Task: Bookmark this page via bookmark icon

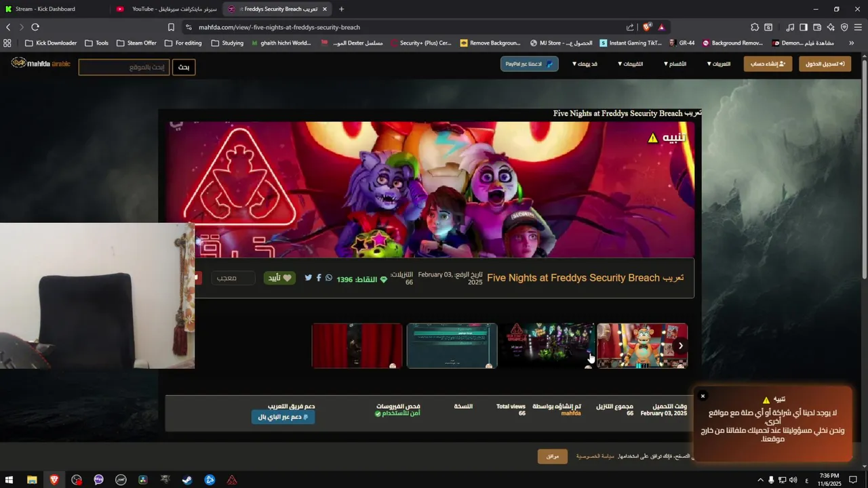Action: click(x=171, y=27)
